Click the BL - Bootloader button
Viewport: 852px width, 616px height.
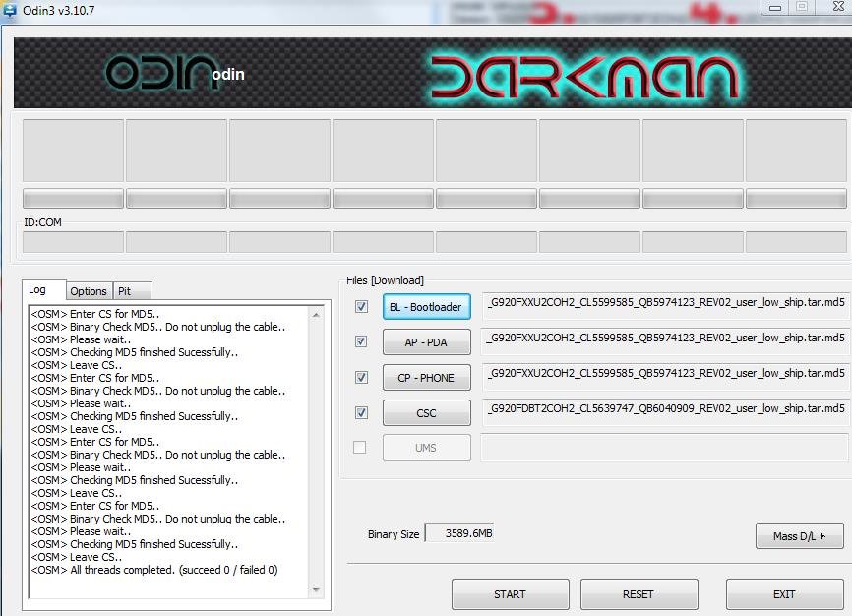coord(427,307)
